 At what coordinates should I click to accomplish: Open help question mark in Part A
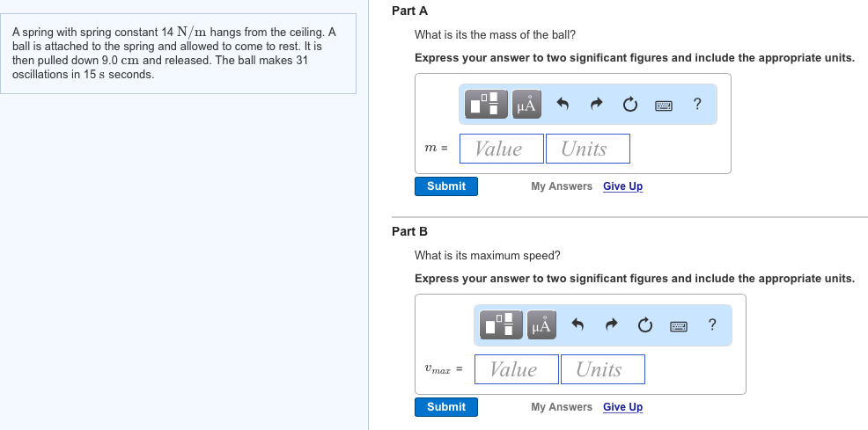(697, 104)
